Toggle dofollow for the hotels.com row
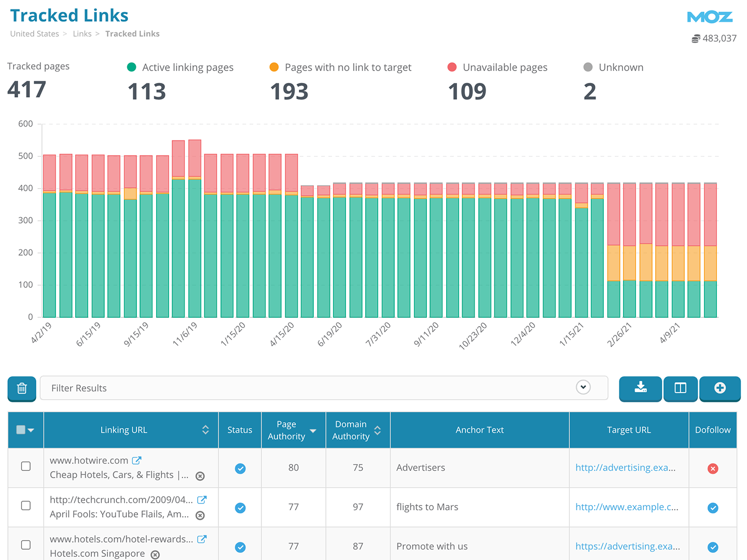 tap(713, 547)
